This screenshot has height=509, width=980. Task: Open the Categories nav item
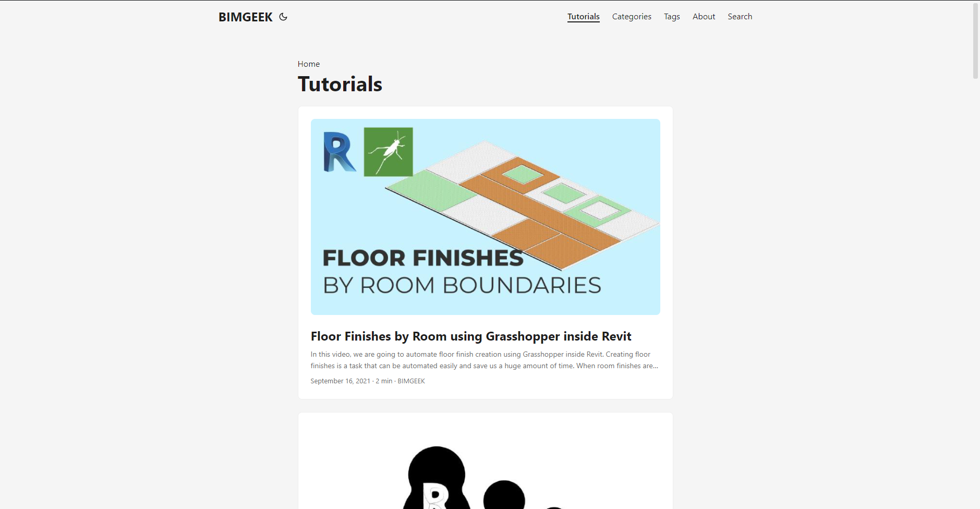[x=632, y=17]
